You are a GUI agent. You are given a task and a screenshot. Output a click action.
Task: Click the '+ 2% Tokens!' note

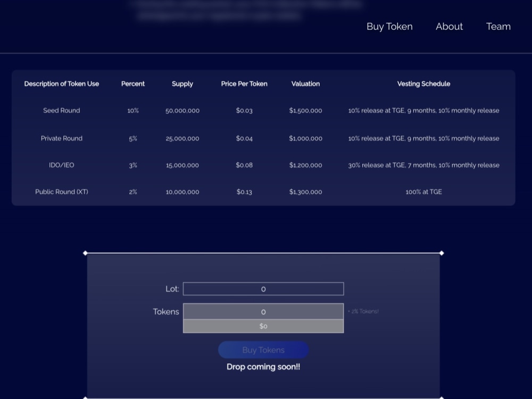pyautogui.click(x=363, y=311)
